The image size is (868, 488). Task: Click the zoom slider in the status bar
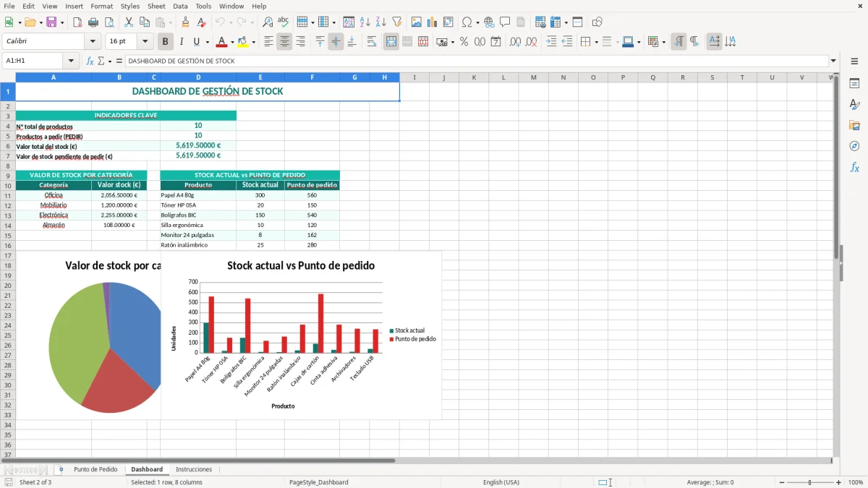click(x=810, y=482)
